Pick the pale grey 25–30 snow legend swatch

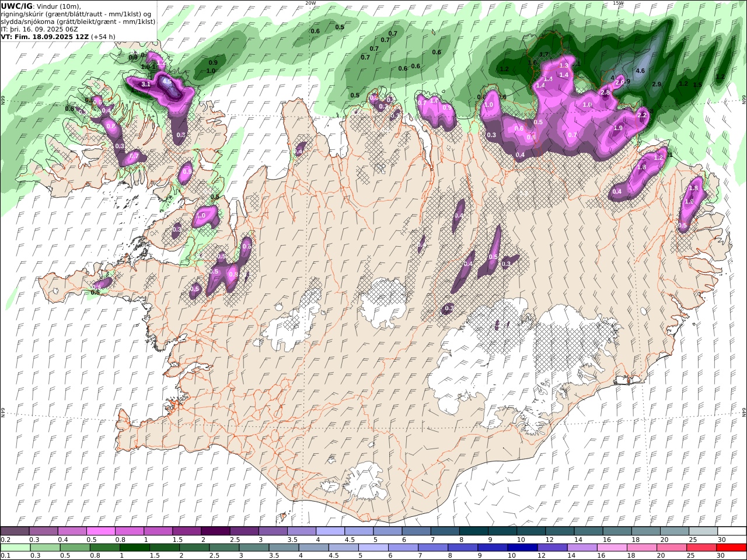[703, 531]
